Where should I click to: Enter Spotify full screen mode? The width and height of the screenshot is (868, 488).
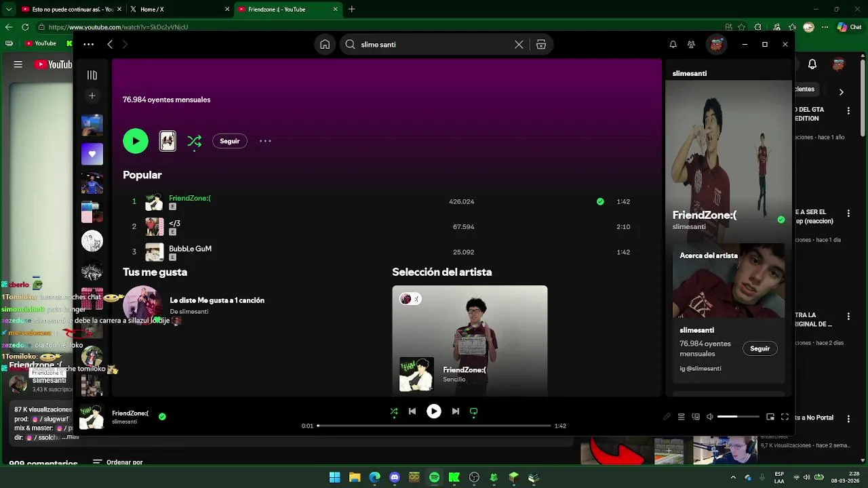[785, 417]
